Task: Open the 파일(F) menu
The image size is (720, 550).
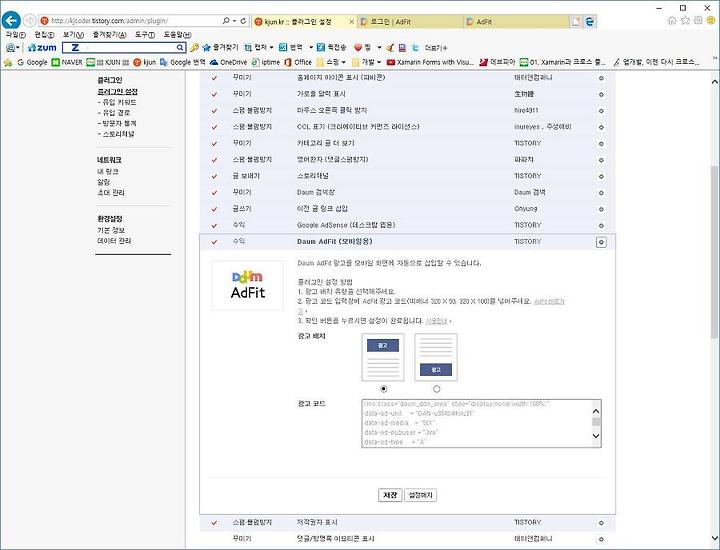Action: [16, 35]
